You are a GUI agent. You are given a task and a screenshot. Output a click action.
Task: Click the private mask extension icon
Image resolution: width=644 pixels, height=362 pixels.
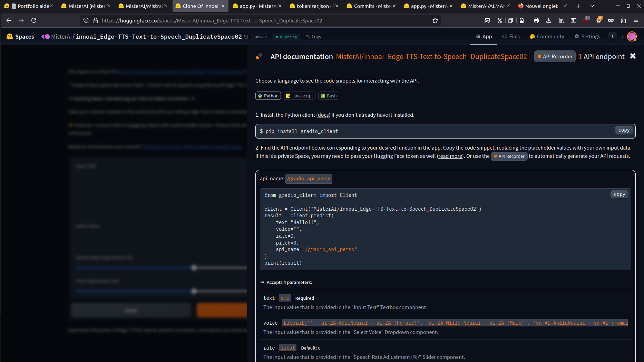pyautogui.click(x=611, y=20)
